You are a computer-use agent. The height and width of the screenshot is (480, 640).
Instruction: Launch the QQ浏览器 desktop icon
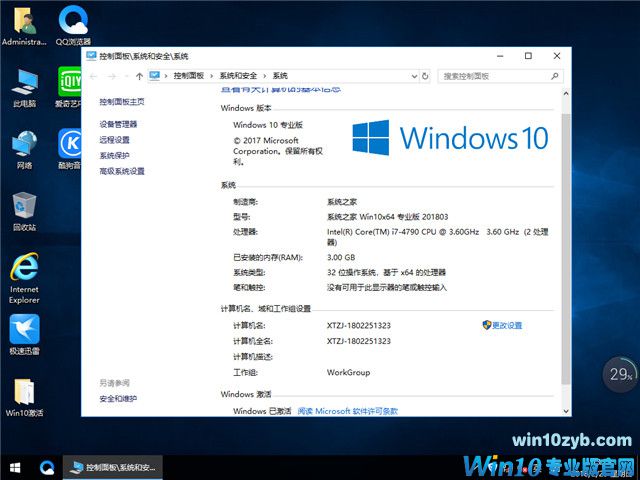[x=73, y=26]
